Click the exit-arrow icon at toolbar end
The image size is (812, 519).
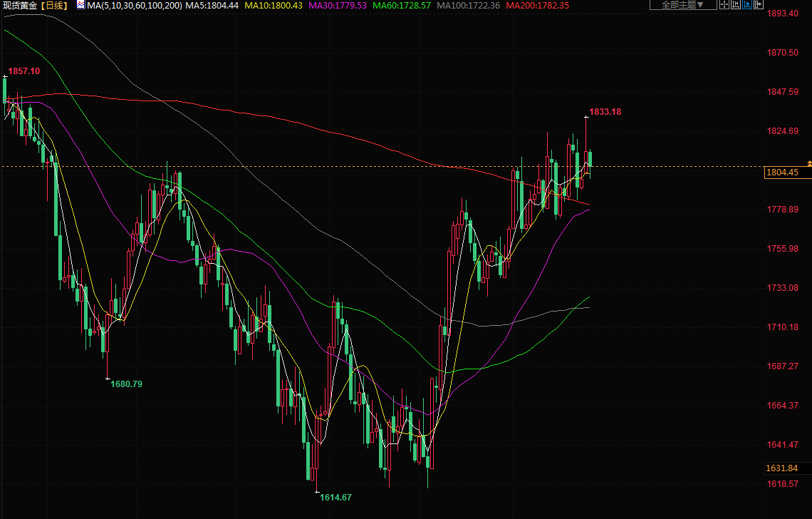(x=758, y=5)
